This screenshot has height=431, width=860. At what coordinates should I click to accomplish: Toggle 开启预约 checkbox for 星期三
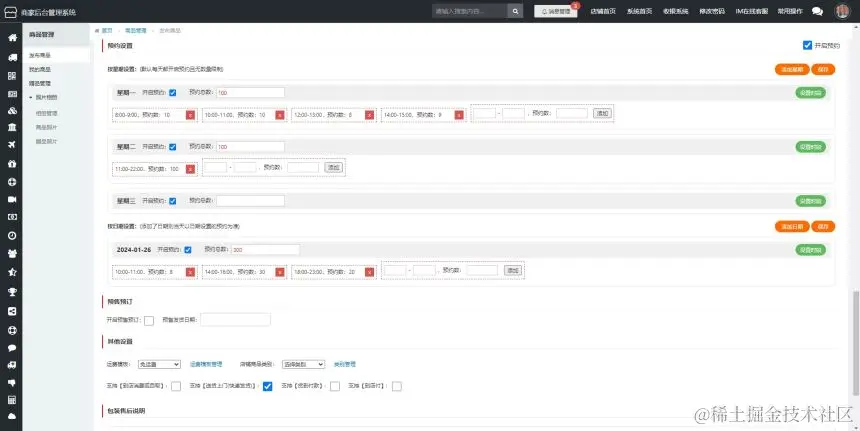173,201
